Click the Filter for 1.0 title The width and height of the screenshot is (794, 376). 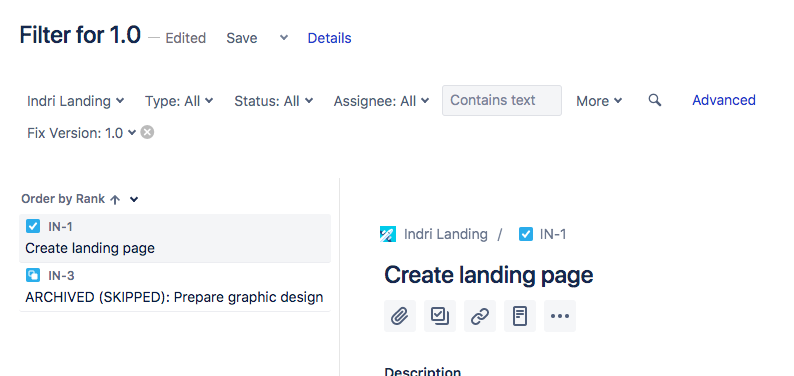[80, 35]
